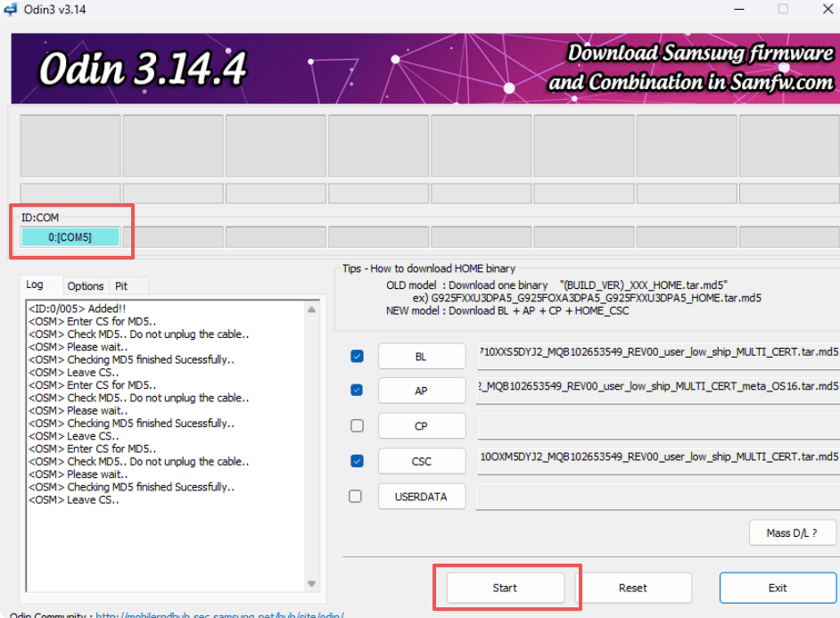Open the Pit tab
The width and height of the screenshot is (840, 618).
[x=121, y=286]
